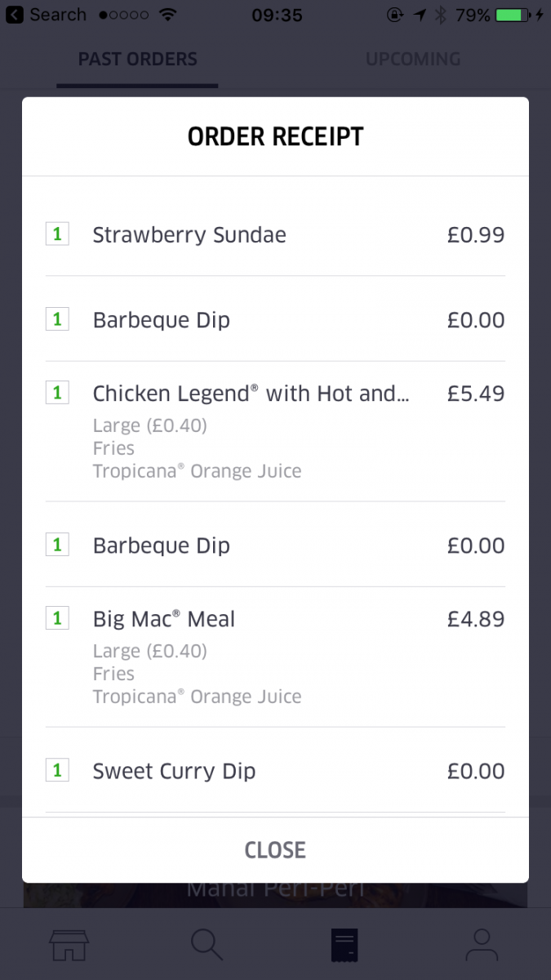Viewport: 551px width, 980px height.
Task: Tap the back arrow icon beside Search
Action: pos(14,15)
